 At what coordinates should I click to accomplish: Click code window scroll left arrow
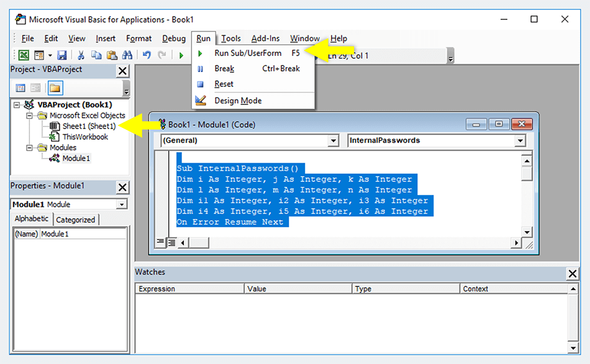tap(183, 243)
